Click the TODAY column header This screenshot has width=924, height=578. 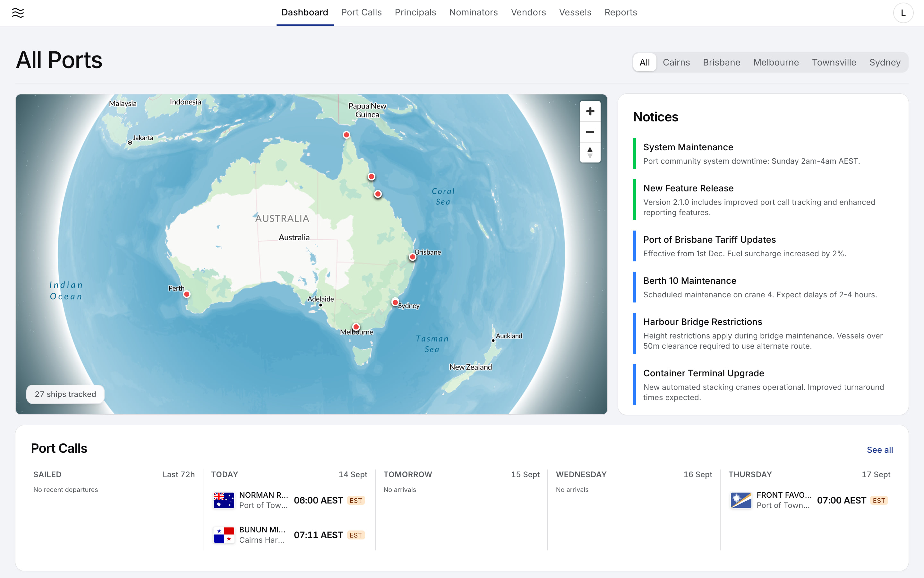(x=225, y=474)
